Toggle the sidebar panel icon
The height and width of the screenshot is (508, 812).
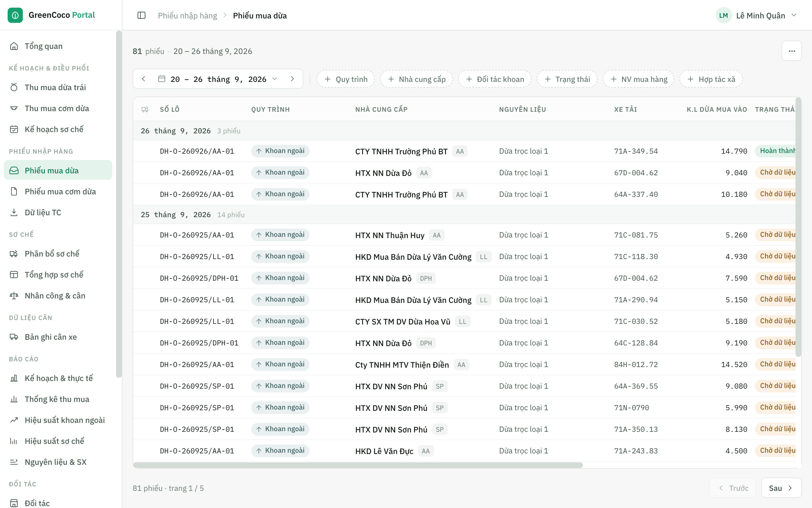[141, 16]
